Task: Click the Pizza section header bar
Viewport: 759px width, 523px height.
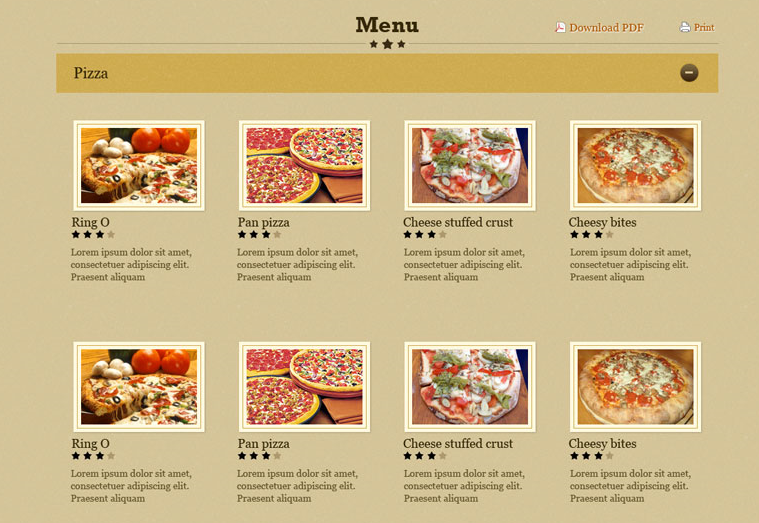Action: 387,73
